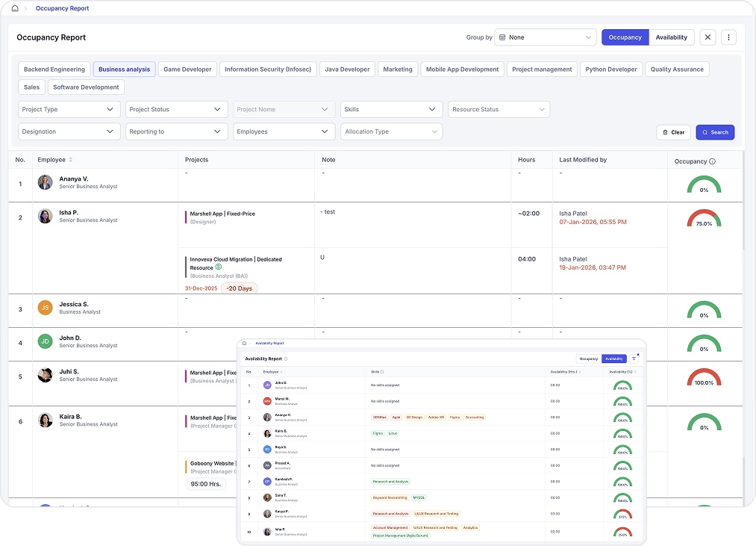Open Juhi S. profile picture
Viewport: 756px width, 546px height.
tap(46, 375)
